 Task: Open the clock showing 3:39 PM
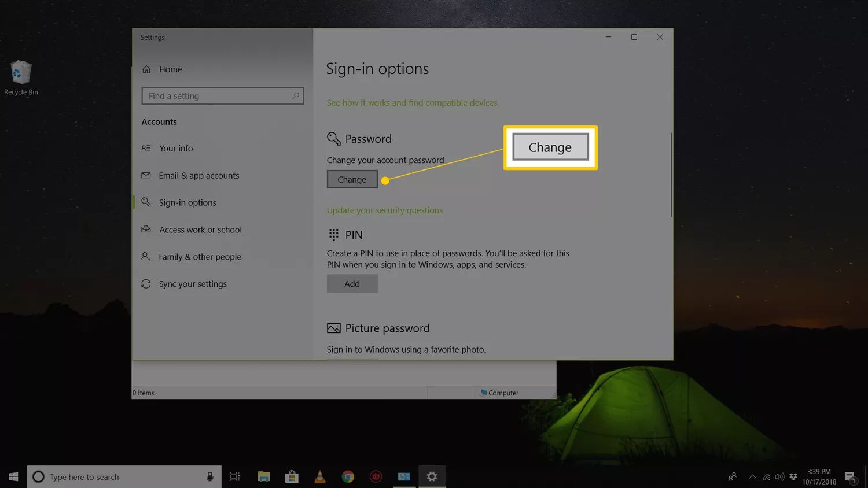819,476
